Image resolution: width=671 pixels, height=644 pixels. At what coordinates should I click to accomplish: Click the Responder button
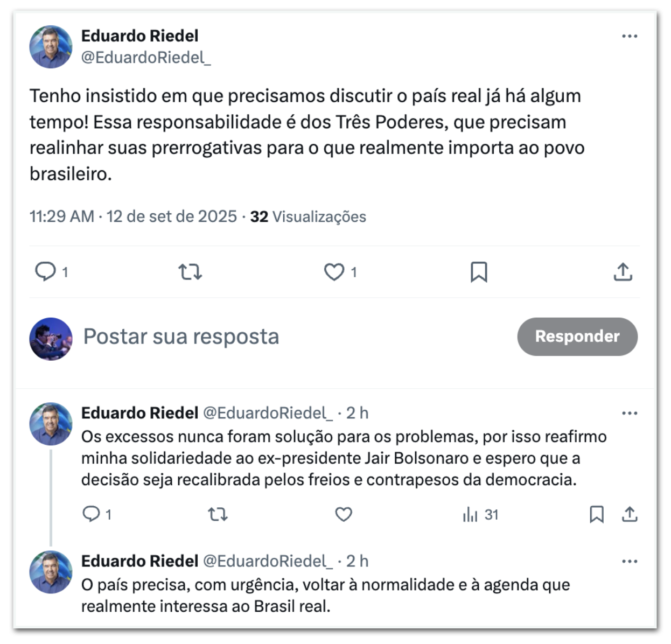(x=577, y=337)
